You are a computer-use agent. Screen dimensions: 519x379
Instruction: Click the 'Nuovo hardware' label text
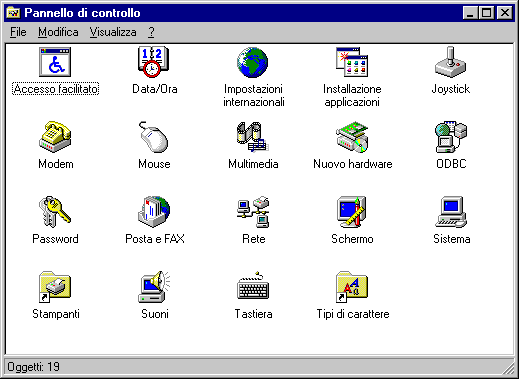[x=353, y=164]
